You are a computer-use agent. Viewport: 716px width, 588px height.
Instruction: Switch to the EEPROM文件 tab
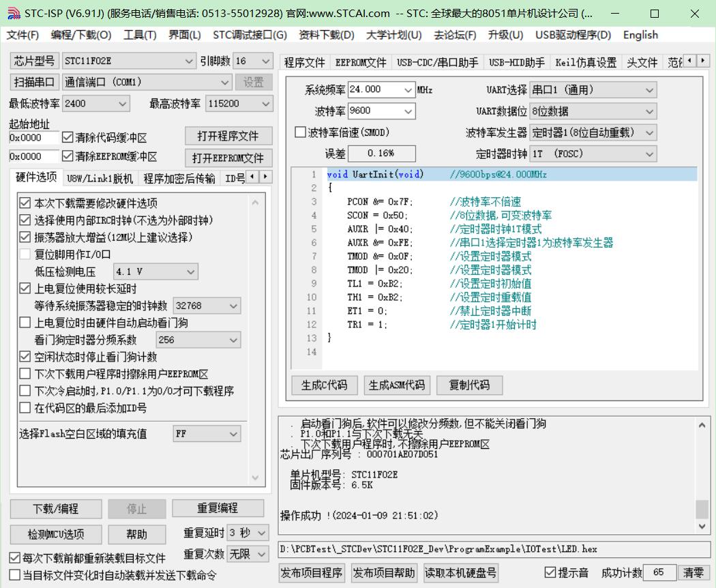pyautogui.click(x=361, y=62)
